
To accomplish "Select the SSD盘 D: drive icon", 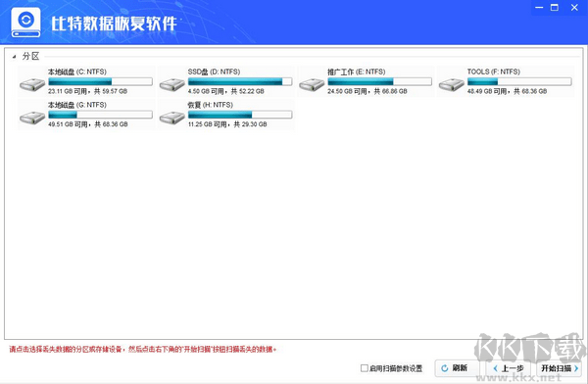I will (172, 85).
